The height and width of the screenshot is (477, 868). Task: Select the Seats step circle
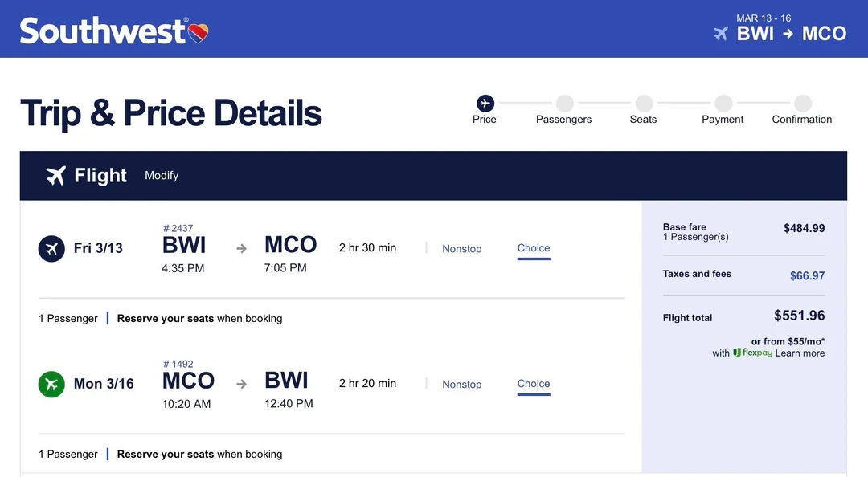(644, 103)
